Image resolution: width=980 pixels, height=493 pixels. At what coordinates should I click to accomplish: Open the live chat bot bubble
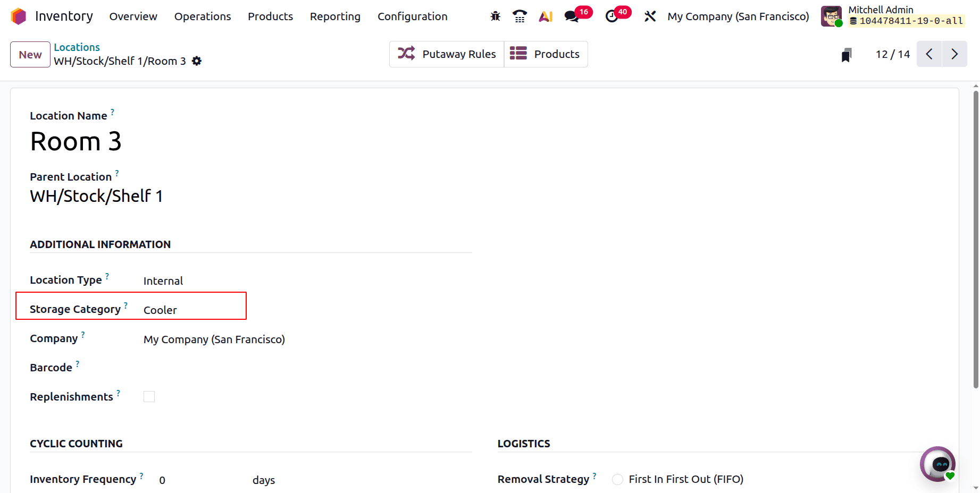(937, 464)
